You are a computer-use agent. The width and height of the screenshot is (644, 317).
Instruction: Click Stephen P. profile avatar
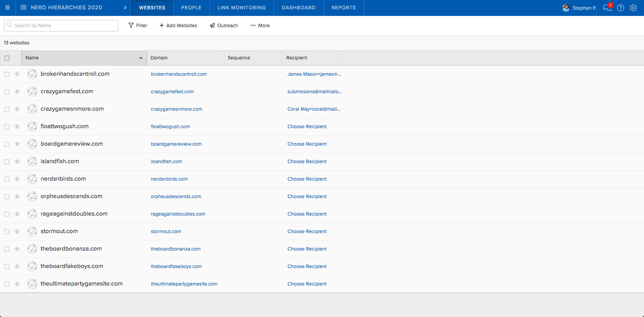click(x=566, y=8)
